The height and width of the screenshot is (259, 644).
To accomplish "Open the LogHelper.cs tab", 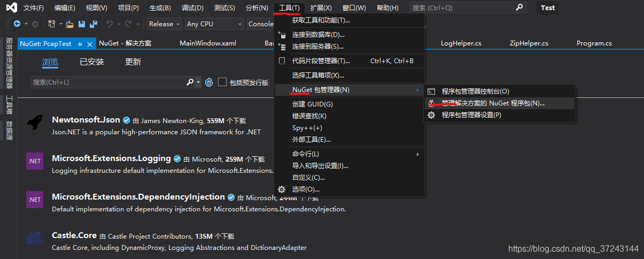I will (461, 43).
